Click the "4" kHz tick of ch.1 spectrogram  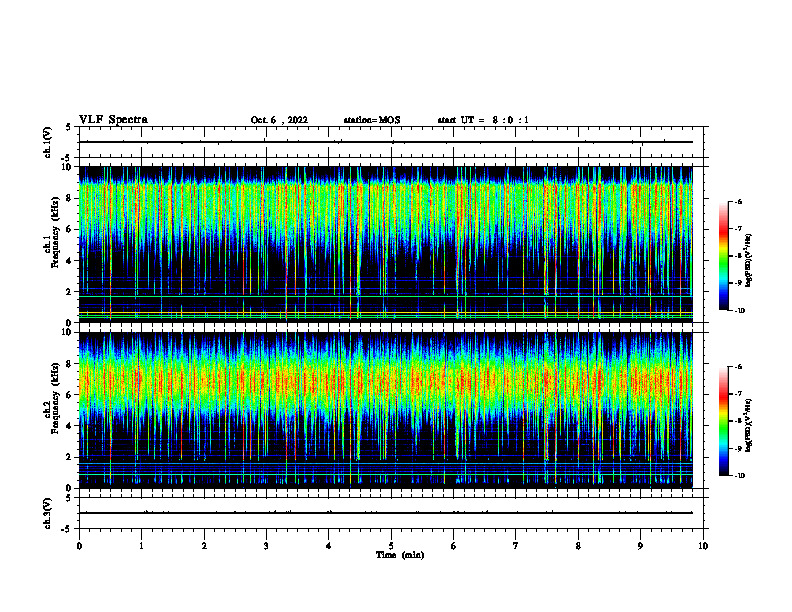point(70,261)
